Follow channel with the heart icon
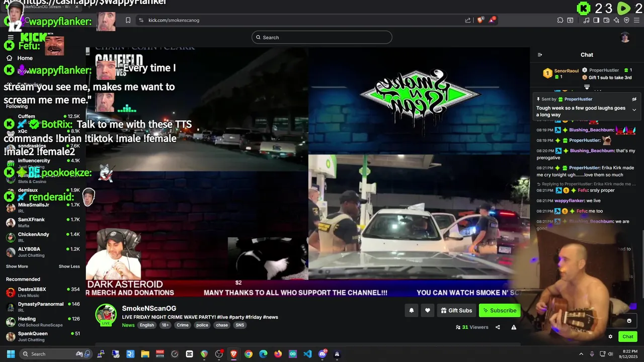Image resolution: width=644 pixels, height=362 pixels. (x=428, y=311)
